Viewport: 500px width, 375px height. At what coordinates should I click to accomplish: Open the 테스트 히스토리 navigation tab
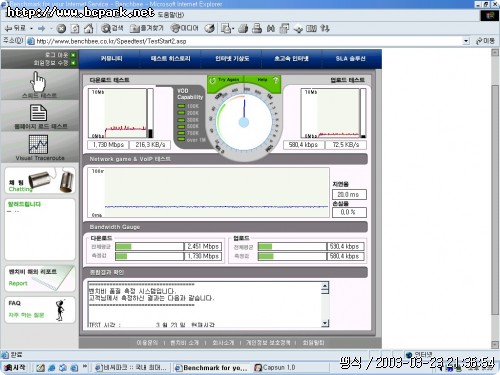coord(170,59)
